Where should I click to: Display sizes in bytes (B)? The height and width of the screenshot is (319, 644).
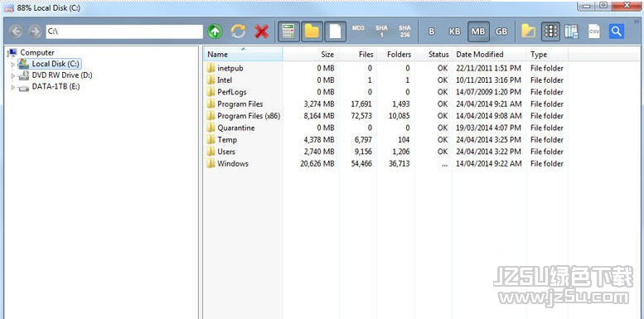click(x=431, y=31)
